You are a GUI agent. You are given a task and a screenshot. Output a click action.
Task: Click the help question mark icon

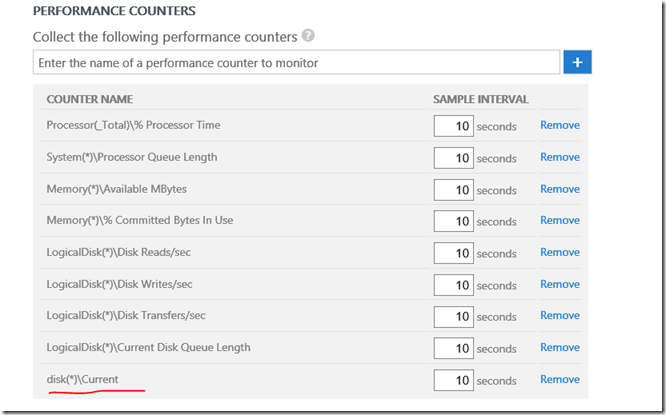(x=308, y=36)
